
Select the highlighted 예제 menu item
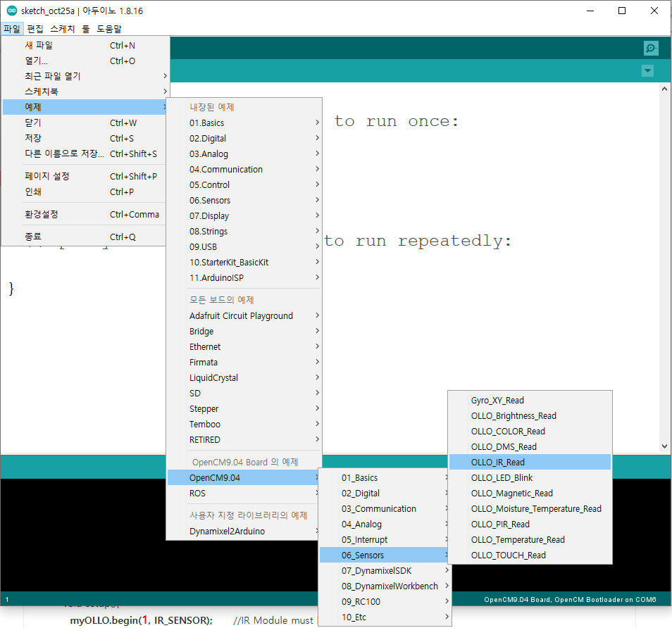point(84,107)
